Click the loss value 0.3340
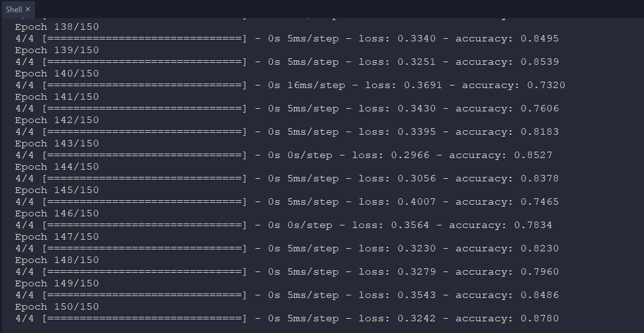This screenshot has height=333, width=644. [417, 39]
